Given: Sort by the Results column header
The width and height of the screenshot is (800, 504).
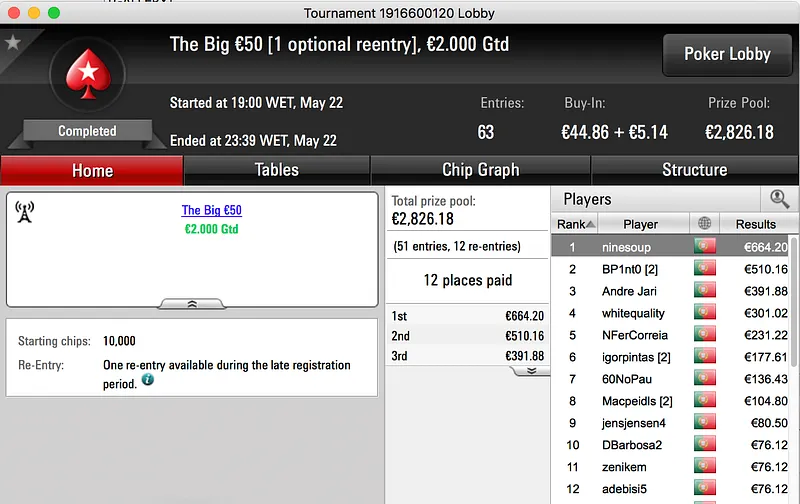Looking at the screenshot, I should click(756, 224).
